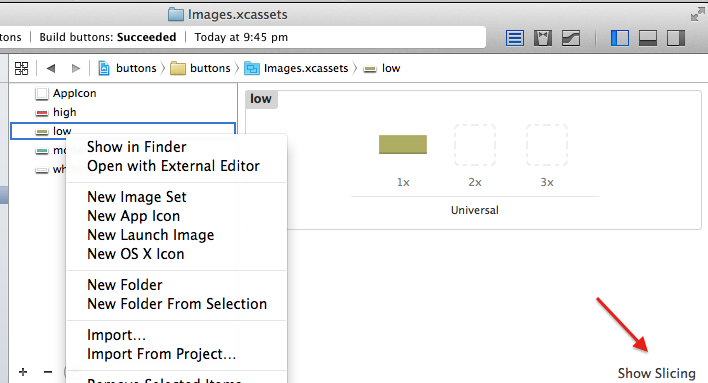Click the empty 3x image well
This screenshot has height=383, width=708.
[547, 145]
